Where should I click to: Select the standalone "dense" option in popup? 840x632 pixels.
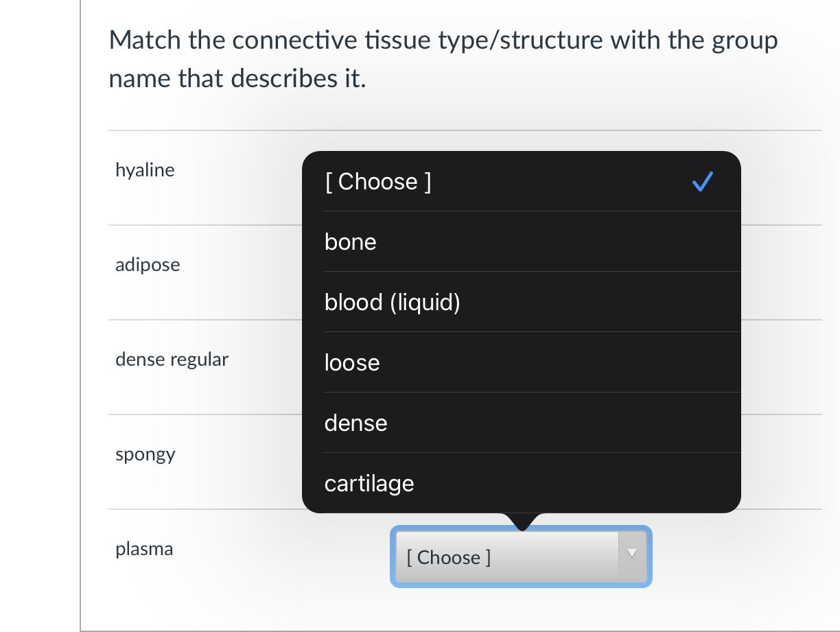(x=355, y=423)
